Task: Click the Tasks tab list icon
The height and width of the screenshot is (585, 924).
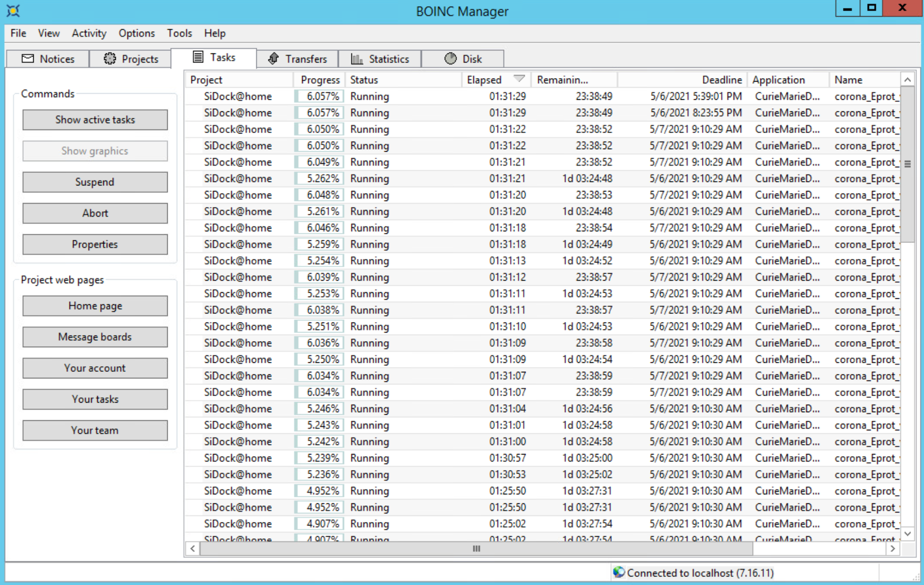Action: point(198,57)
